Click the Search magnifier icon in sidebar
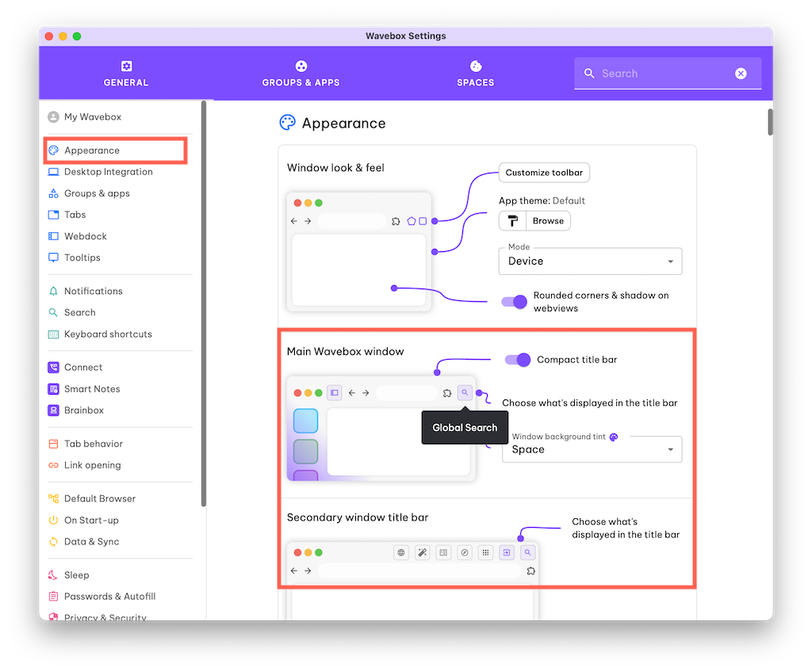The height and width of the screenshot is (672, 812). pyautogui.click(x=53, y=313)
